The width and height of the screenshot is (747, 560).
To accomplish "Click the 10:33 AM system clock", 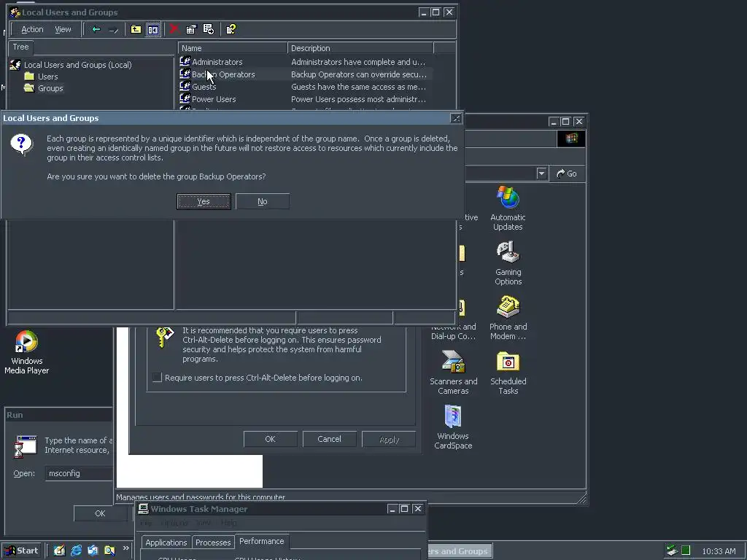I will (719, 551).
